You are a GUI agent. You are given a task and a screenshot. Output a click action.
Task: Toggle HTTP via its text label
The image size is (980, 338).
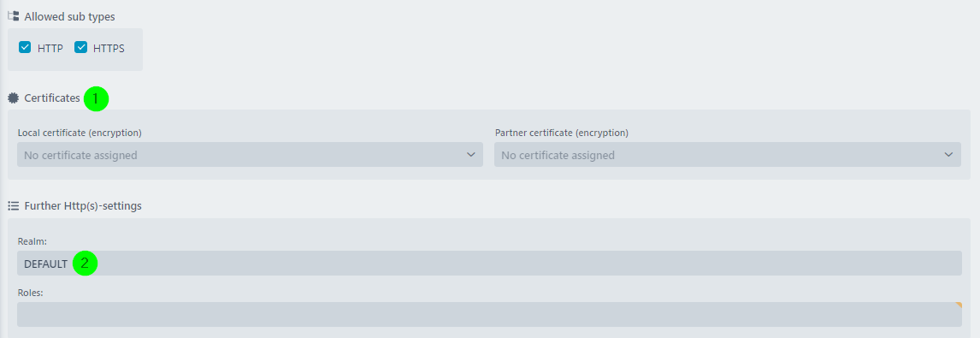coord(50,48)
